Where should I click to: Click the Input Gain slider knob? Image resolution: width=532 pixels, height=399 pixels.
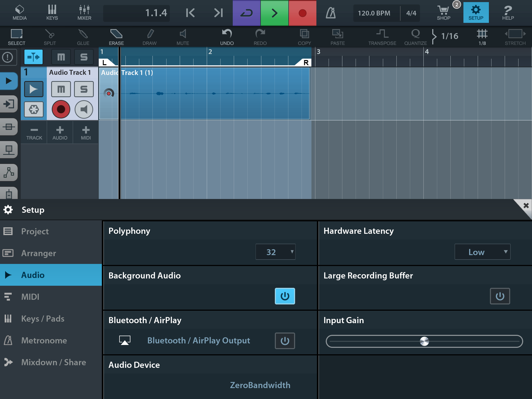pos(424,341)
